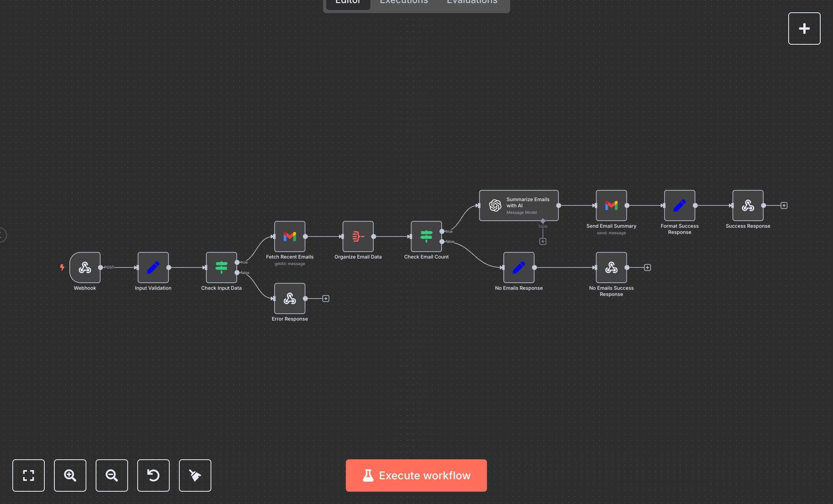
Task: Add a tool under Summarize Emails Tools connector
Action: [543, 241]
